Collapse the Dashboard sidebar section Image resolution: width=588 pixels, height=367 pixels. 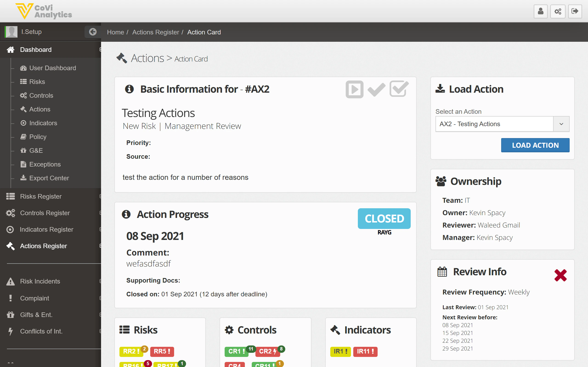tap(36, 50)
